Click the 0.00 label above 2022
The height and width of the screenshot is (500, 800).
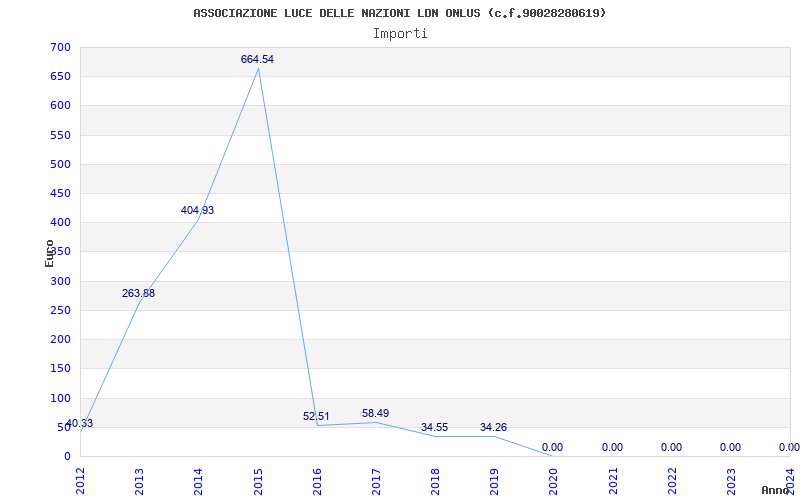click(x=671, y=447)
